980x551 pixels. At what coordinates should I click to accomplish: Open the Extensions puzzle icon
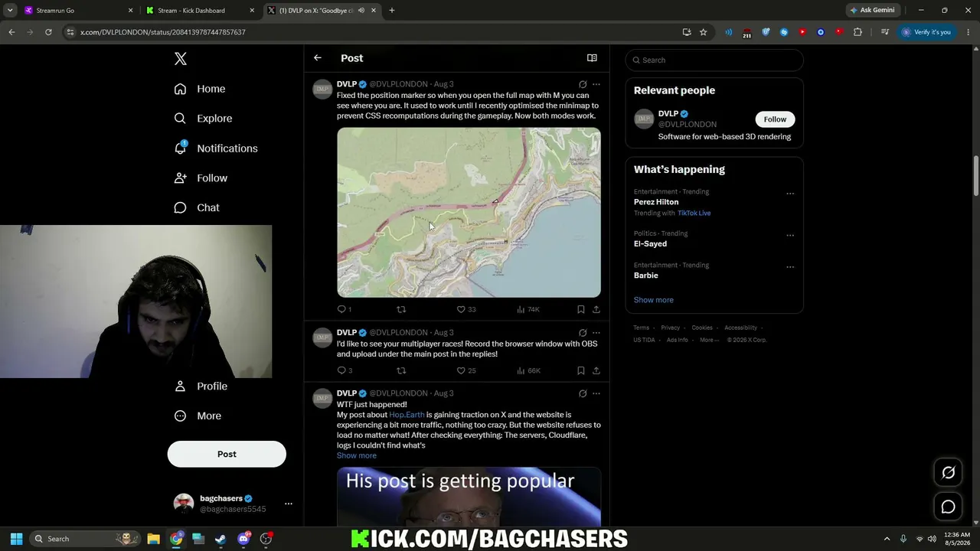click(x=857, y=32)
